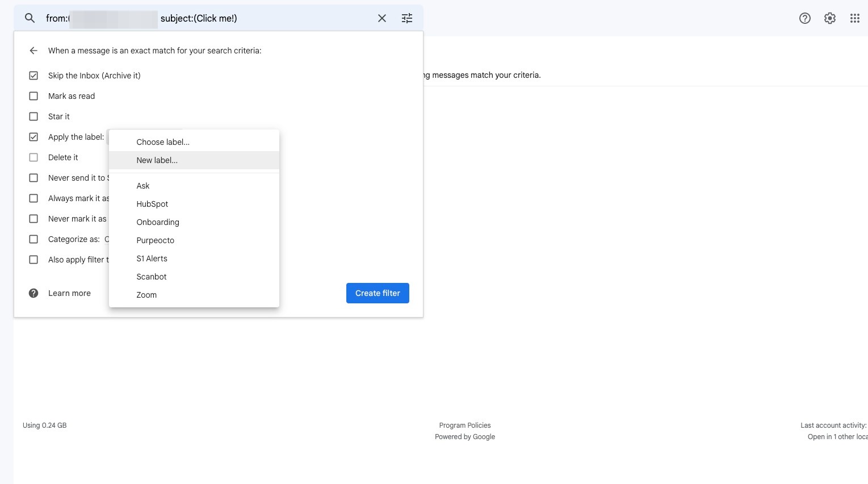
Task: Open the Support help icon
Action: (804, 18)
